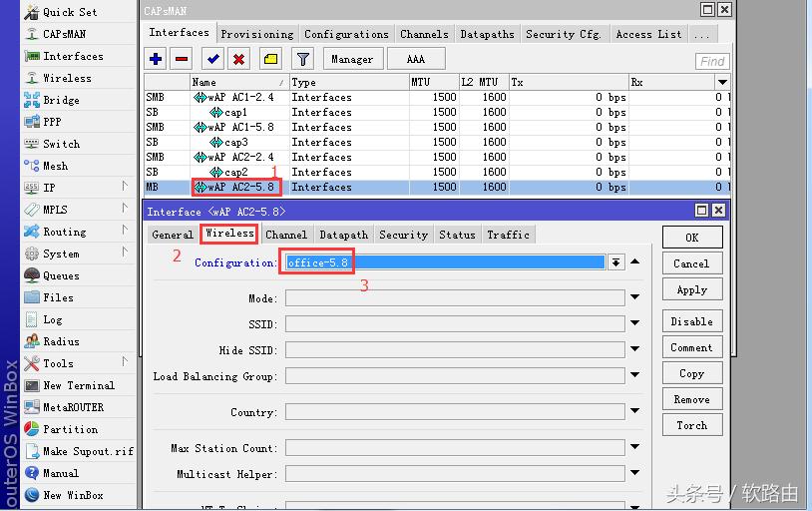Click the red X Disable icon

[x=238, y=59]
